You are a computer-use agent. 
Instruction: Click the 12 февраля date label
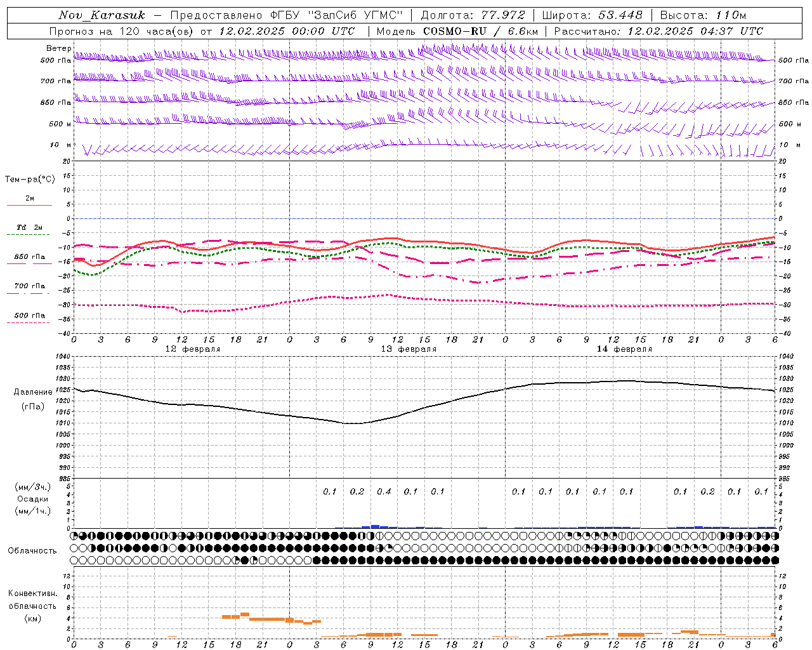[193, 349]
